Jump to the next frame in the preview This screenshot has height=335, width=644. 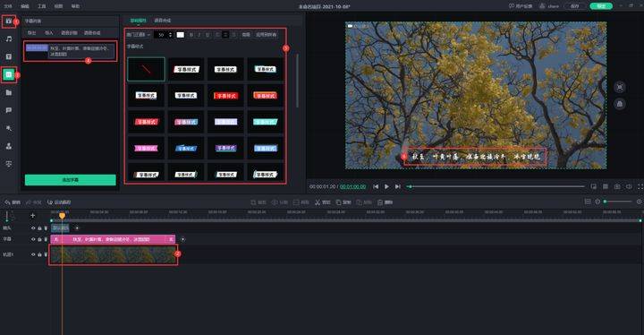397,186
